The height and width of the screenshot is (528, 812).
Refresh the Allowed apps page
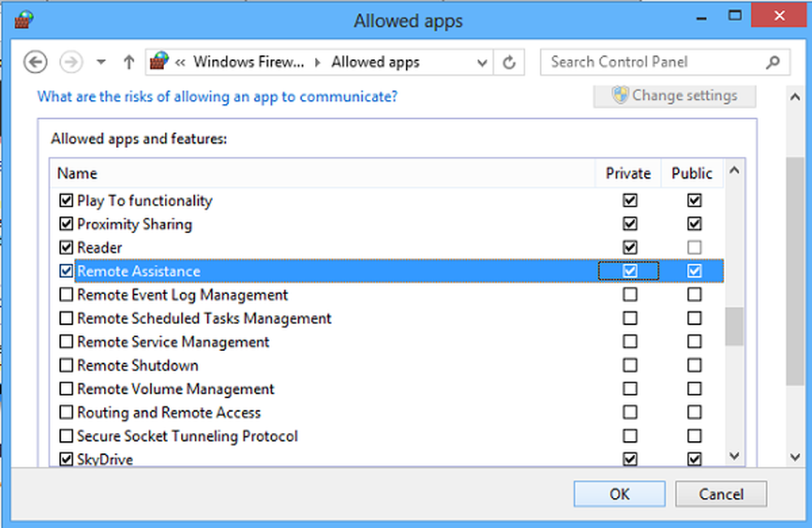(x=509, y=62)
